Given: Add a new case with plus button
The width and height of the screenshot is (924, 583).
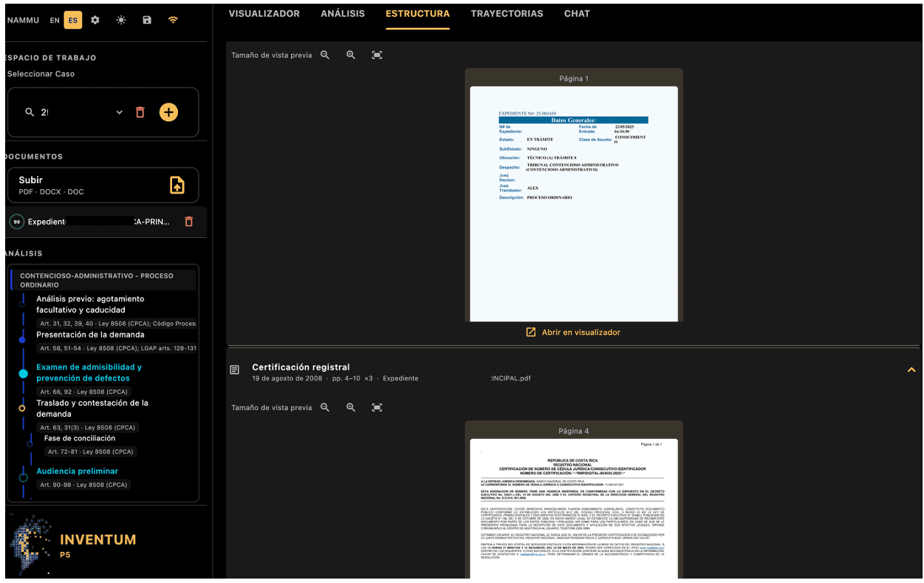Looking at the screenshot, I should 168,112.
